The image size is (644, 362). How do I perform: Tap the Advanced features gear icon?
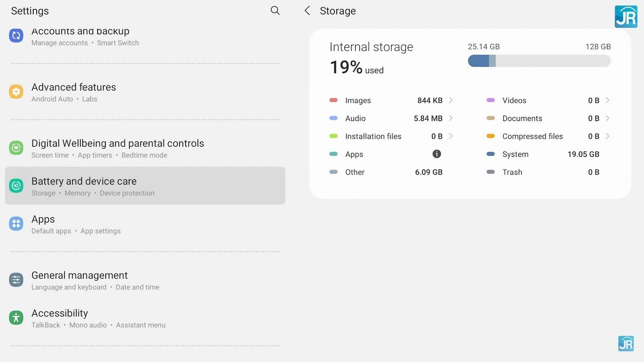[x=16, y=92]
